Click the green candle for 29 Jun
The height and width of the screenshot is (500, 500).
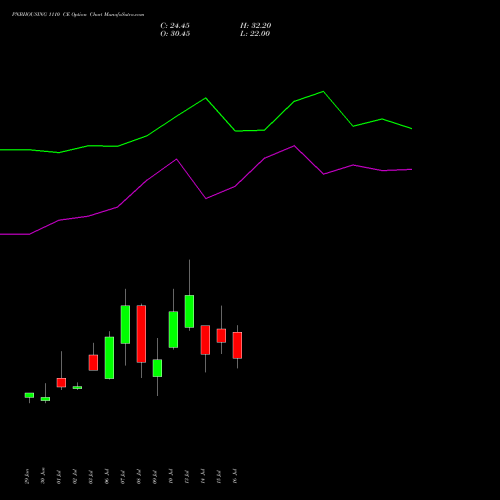(29, 395)
